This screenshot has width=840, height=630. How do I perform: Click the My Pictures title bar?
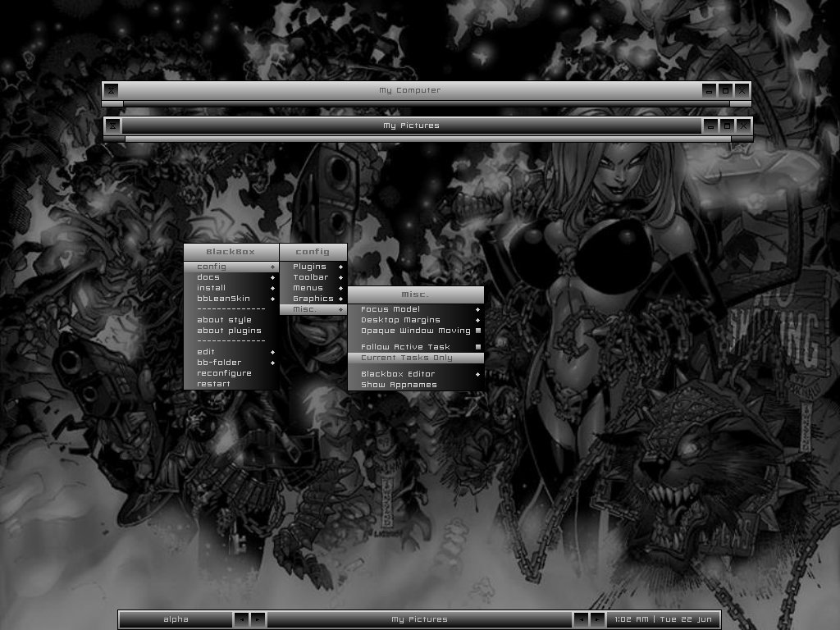(412, 126)
